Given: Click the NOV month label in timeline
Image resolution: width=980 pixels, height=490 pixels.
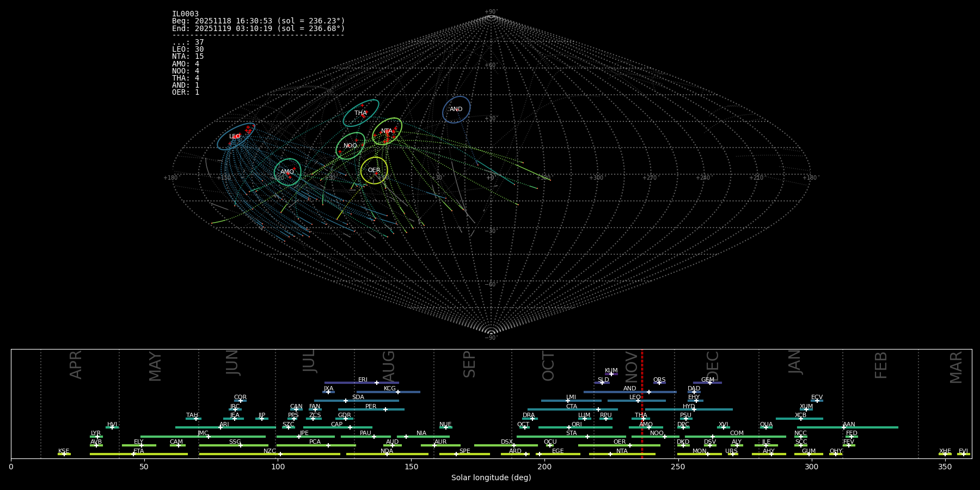Looking at the screenshot, I should [631, 366].
